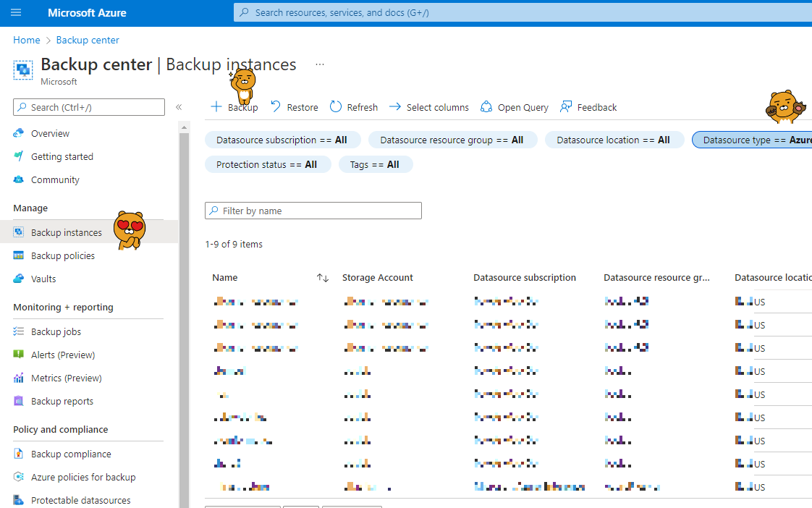Open Protection status filter
Screen dimensions: 812x508
pos(268,164)
